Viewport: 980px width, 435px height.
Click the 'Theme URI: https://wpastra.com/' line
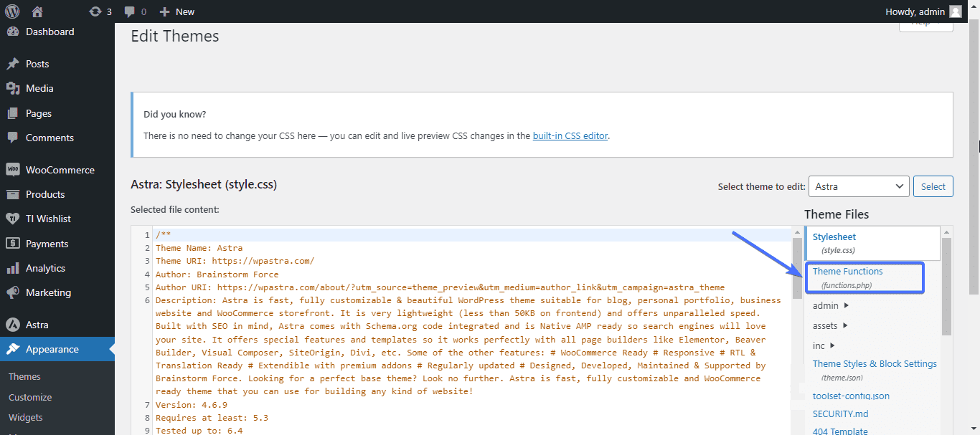[x=235, y=261]
